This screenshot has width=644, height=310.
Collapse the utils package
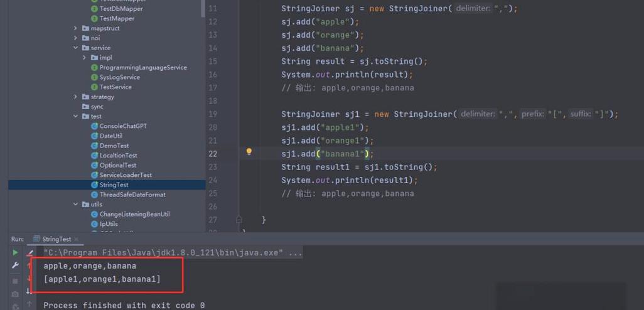(x=75, y=205)
